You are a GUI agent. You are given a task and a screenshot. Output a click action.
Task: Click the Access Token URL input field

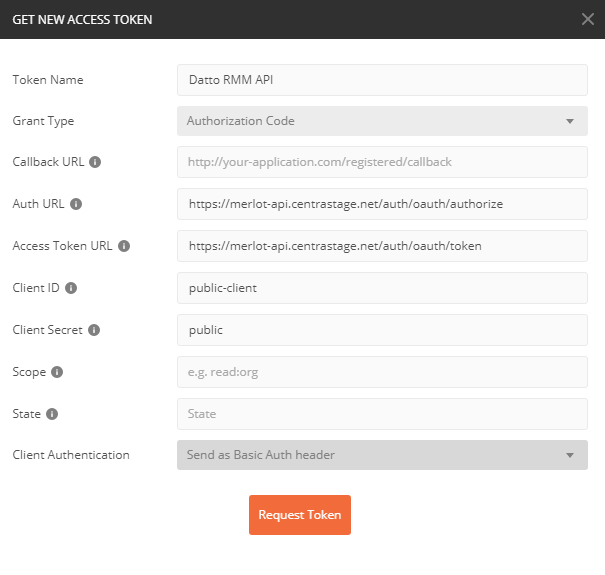[x=382, y=246]
